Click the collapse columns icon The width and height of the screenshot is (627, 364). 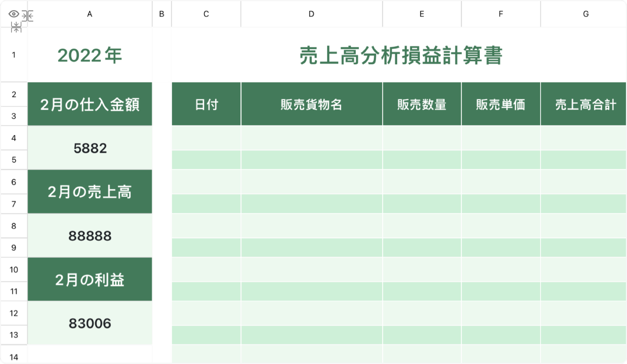[x=28, y=16]
